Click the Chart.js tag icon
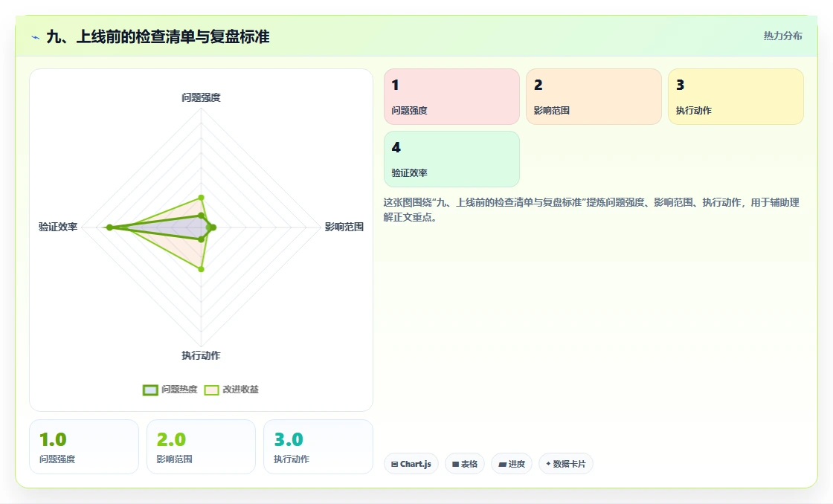This screenshot has height=504, width=833. tap(394, 464)
